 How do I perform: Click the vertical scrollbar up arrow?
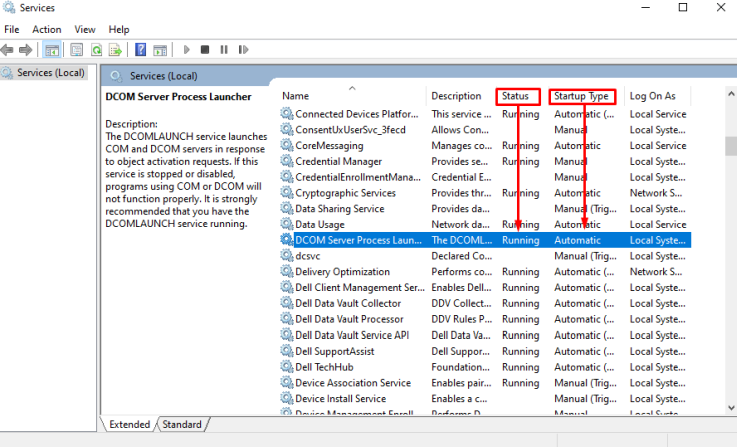pyautogui.click(x=730, y=96)
